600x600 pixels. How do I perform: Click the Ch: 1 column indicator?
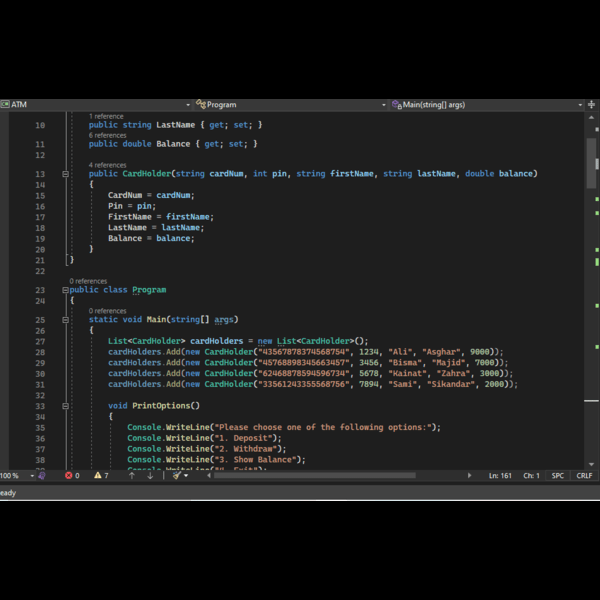pyautogui.click(x=531, y=476)
